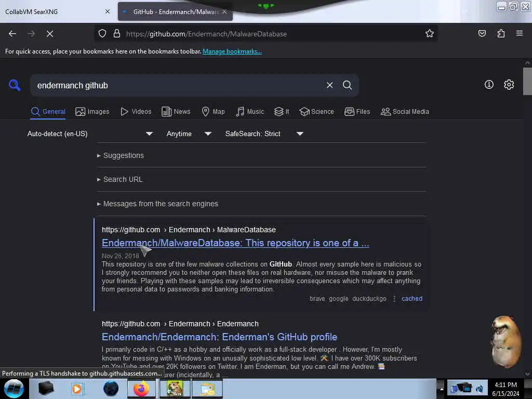Click the Manage bookmarks link
Viewport: 532px width, 399px height.
click(x=232, y=51)
